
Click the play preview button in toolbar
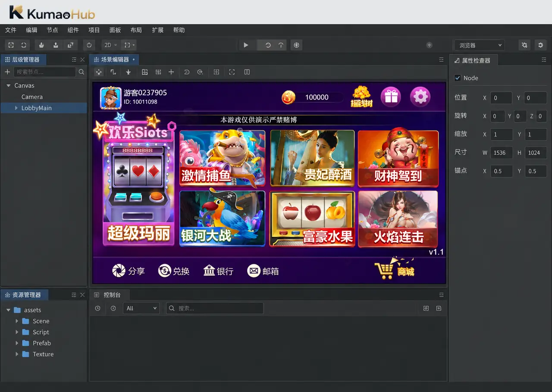click(x=246, y=45)
